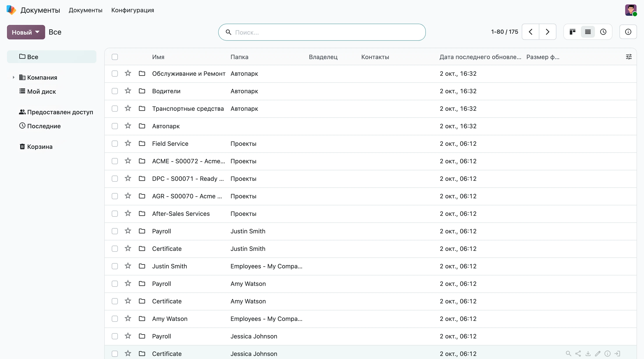This screenshot has width=644, height=359.
Task: Check the Транспортные средства row
Action: pos(115,108)
